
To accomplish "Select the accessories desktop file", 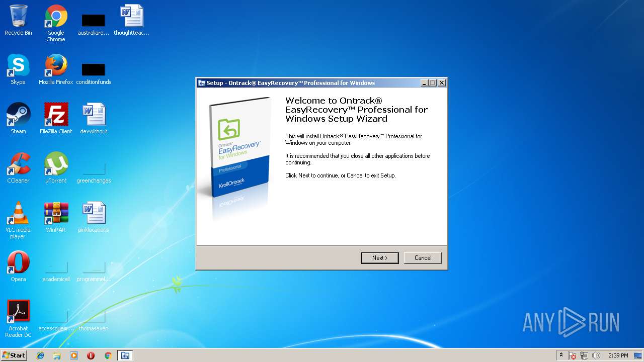I will coord(56,320).
